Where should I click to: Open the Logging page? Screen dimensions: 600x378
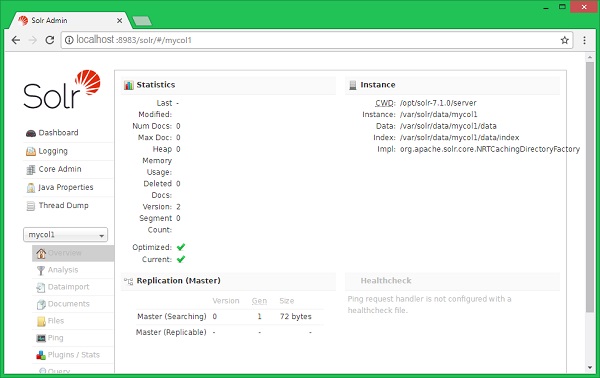point(53,151)
